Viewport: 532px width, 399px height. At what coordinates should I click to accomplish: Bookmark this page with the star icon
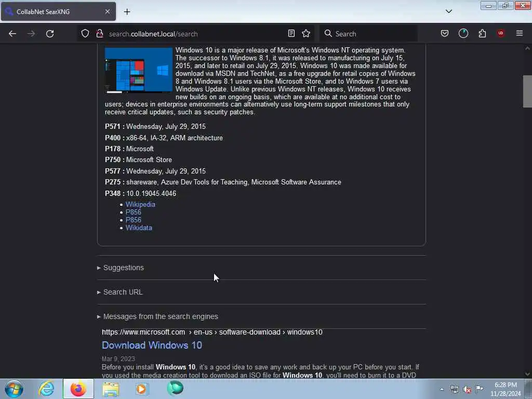[306, 33]
